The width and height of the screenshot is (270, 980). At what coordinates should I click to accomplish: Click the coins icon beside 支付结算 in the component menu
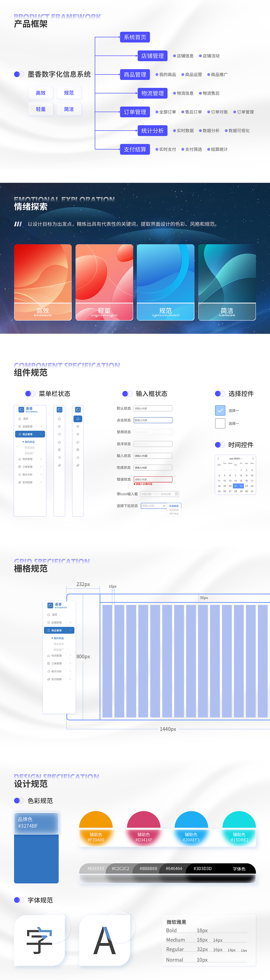20,482
